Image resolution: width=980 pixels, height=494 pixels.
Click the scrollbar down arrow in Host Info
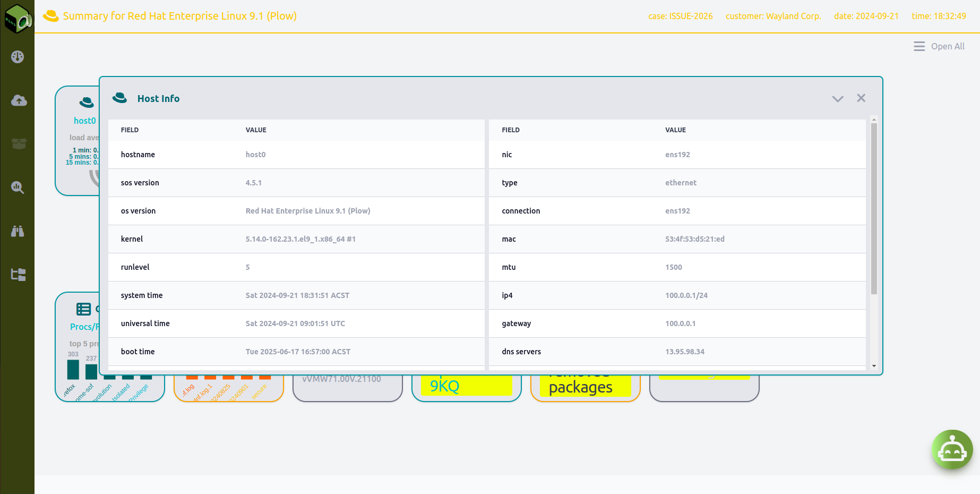[x=874, y=366]
